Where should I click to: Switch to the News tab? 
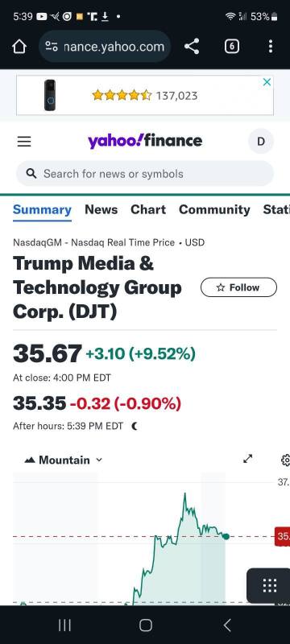point(101,209)
